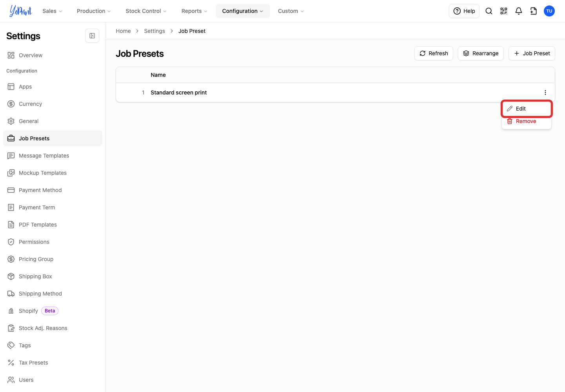The width and height of the screenshot is (565, 392).
Task: Go to Settings breadcrumb link
Action: tap(155, 31)
